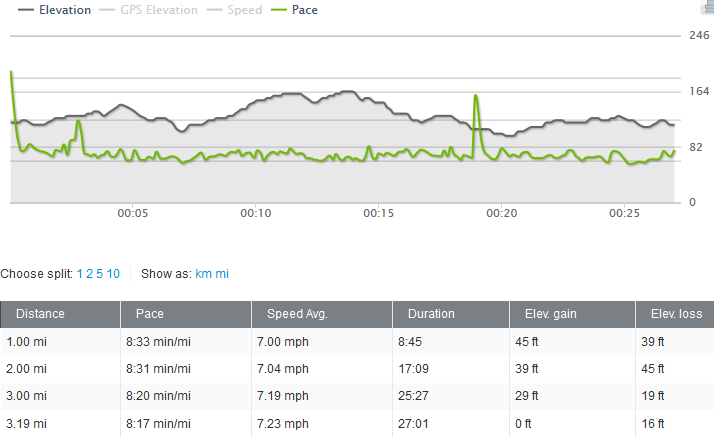Choose split size 1
Image resolution: width=714 pixels, height=441 pixels.
(x=80, y=273)
